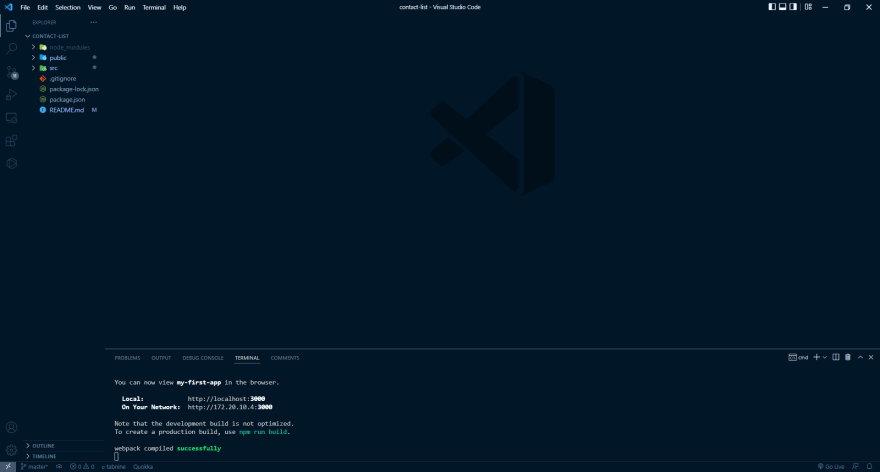Image resolution: width=880 pixels, height=472 pixels.
Task: Open errors and warnings count in status bar
Action: (x=82, y=466)
